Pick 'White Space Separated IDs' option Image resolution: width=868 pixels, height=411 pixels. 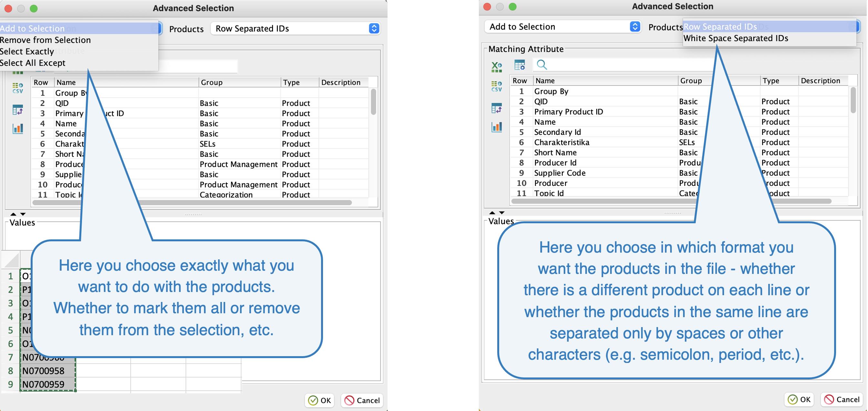[x=770, y=38]
